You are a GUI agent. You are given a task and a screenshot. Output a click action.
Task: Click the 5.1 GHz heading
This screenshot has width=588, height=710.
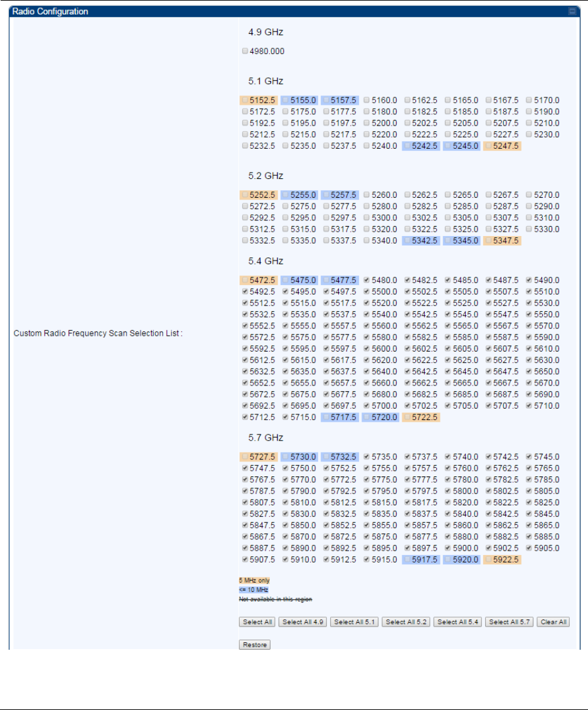(265, 81)
